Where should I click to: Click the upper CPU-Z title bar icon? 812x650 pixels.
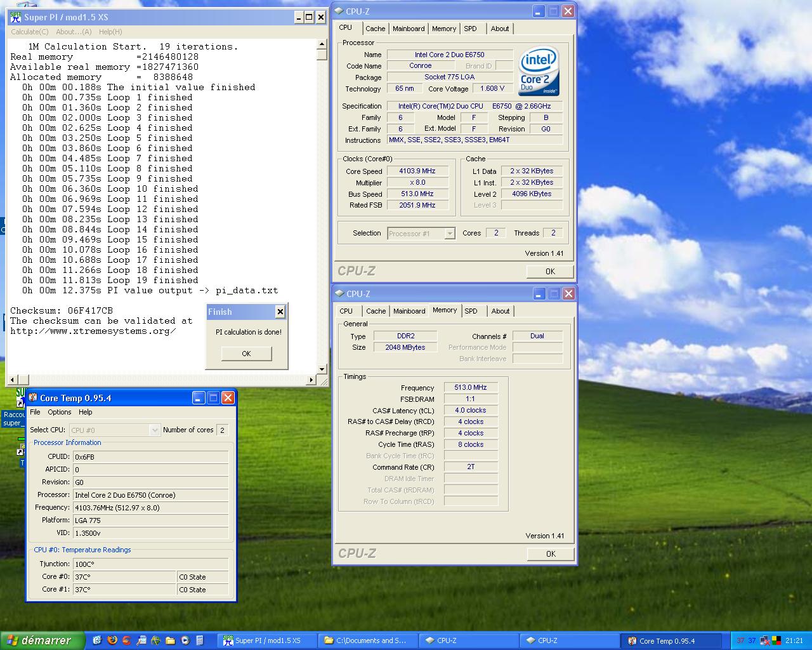[x=339, y=11]
